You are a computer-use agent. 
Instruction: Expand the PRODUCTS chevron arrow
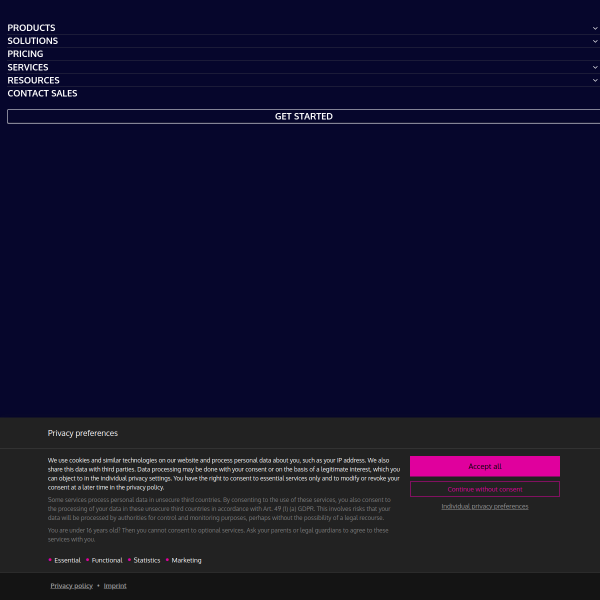(x=595, y=28)
